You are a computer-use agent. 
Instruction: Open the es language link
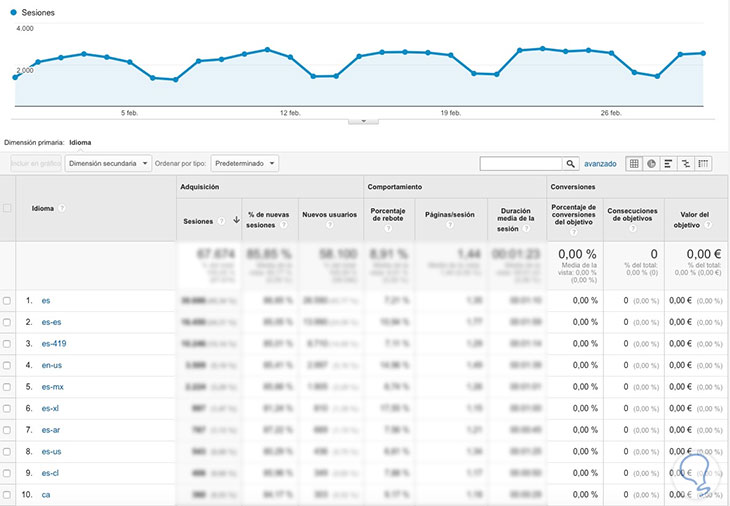coord(46,301)
